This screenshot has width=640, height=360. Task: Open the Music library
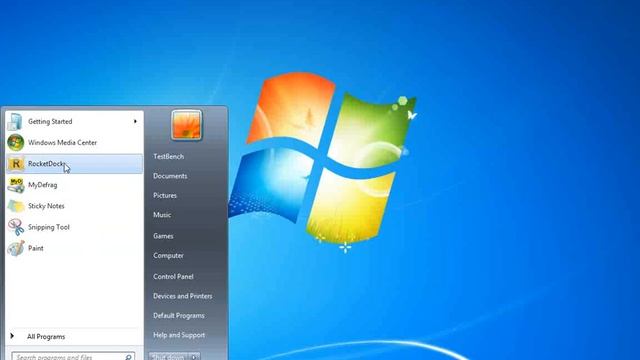click(x=162, y=215)
